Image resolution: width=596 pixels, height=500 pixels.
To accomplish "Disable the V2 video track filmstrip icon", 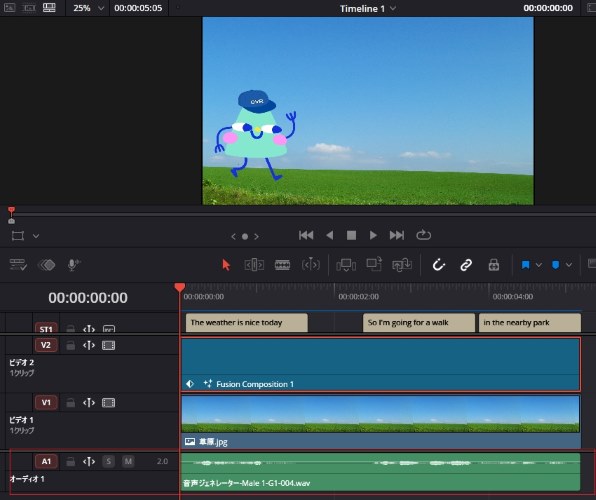I will pos(108,345).
